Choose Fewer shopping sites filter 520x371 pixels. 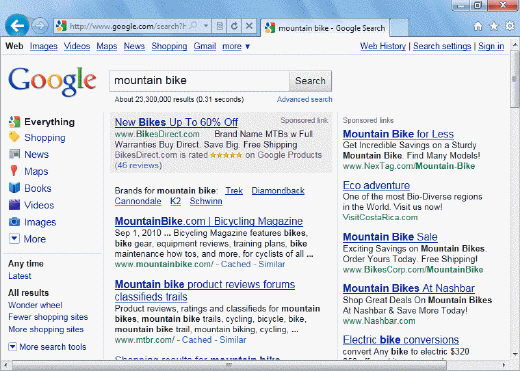pyautogui.click(x=48, y=317)
